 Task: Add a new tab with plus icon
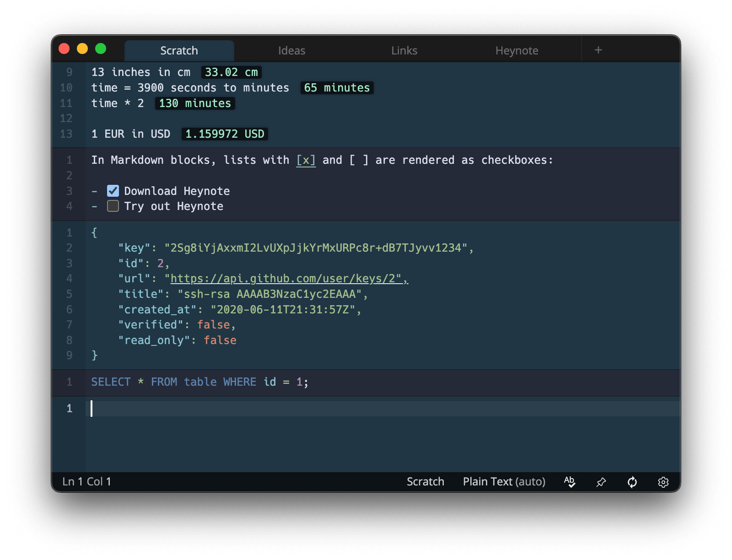tap(598, 50)
